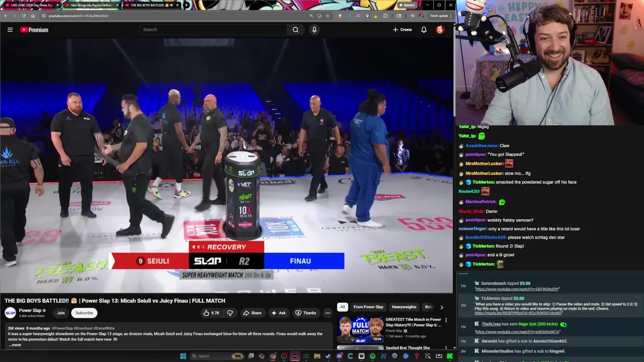Image resolution: width=644 pixels, height=362 pixels.
Task: Click the browser address bar URL
Action: pos(78,16)
